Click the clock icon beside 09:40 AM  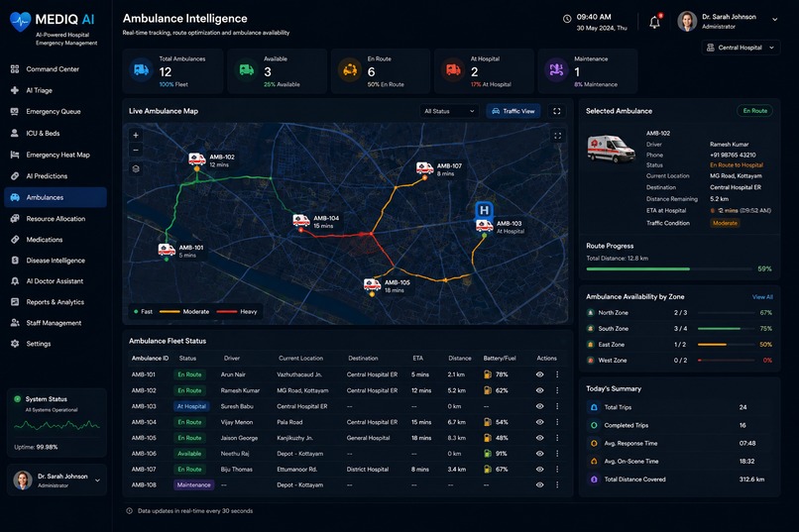click(x=567, y=19)
